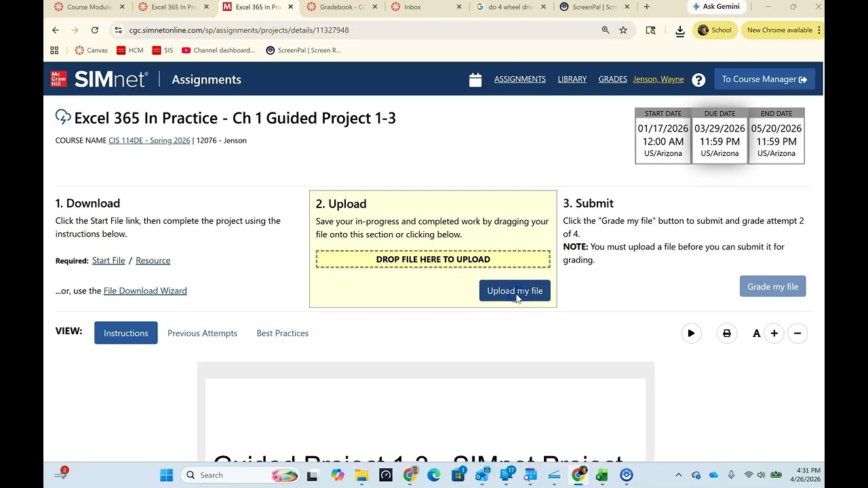Open the File Download Wizard

tap(145, 291)
